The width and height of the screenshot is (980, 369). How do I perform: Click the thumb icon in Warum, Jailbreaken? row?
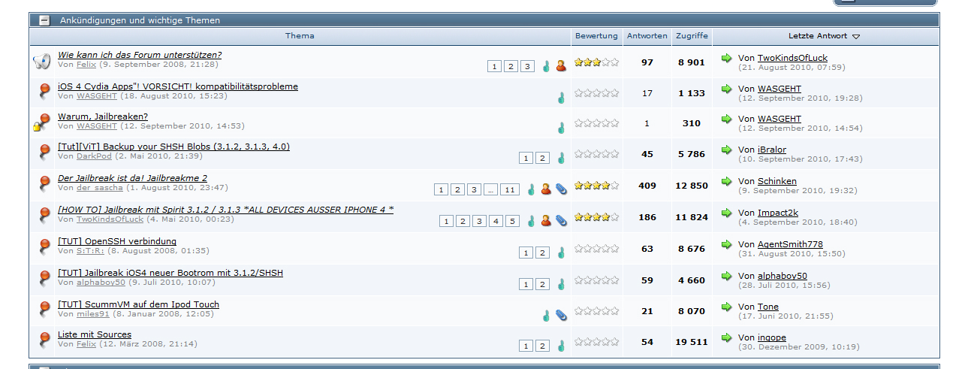560,127
